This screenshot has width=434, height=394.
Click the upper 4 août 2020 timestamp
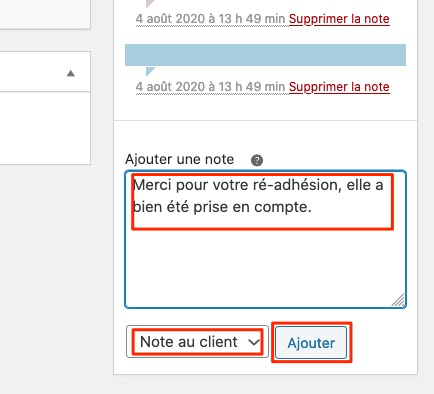click(x=210, y=19)
